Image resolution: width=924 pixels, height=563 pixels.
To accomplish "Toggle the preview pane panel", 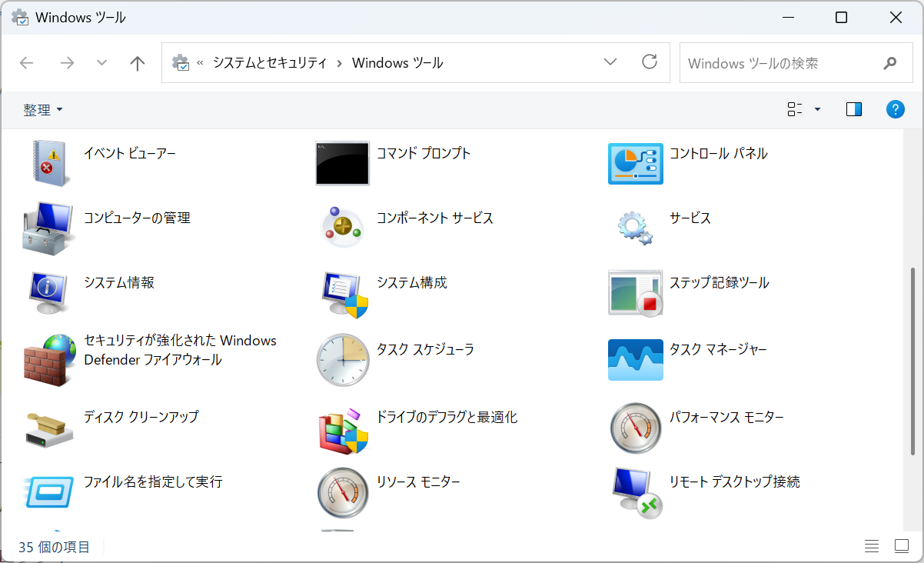I will [853, 108].
